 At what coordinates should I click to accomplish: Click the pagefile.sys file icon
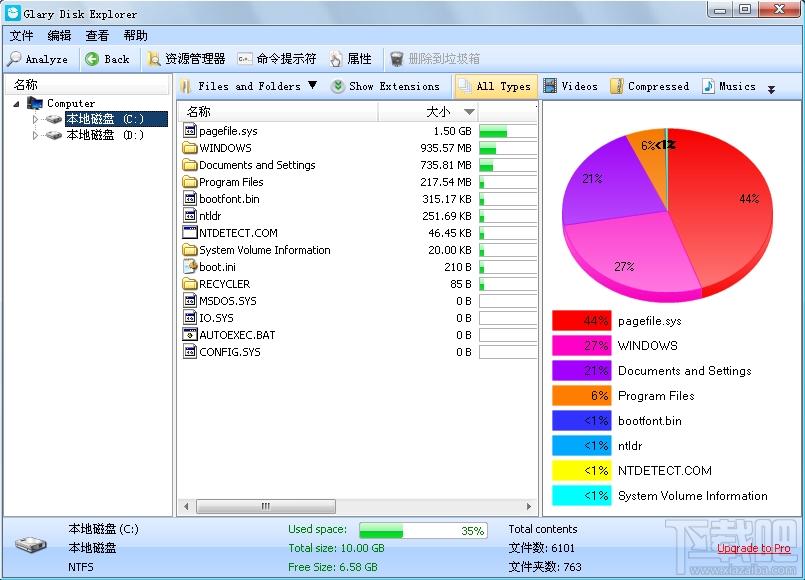click(190, 131)
